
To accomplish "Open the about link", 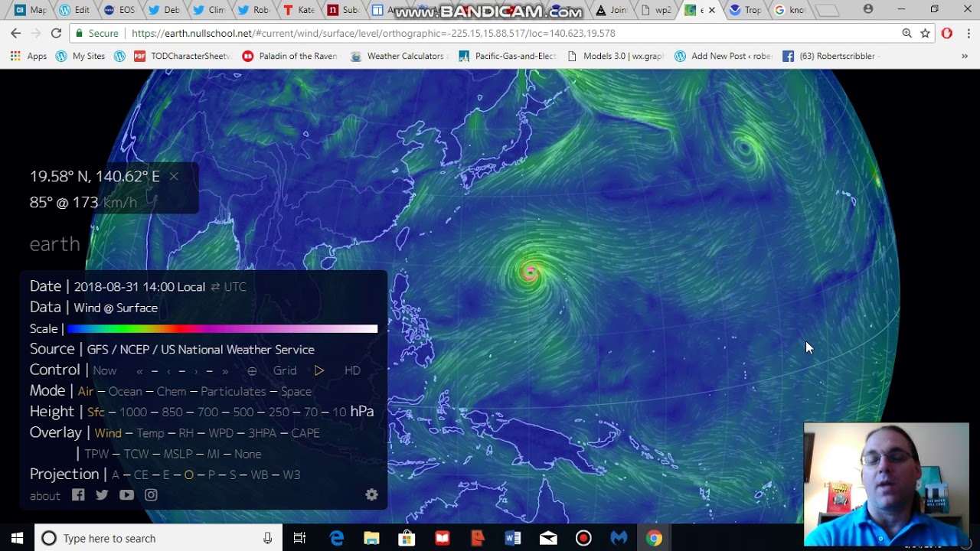I will click(45, 496).
